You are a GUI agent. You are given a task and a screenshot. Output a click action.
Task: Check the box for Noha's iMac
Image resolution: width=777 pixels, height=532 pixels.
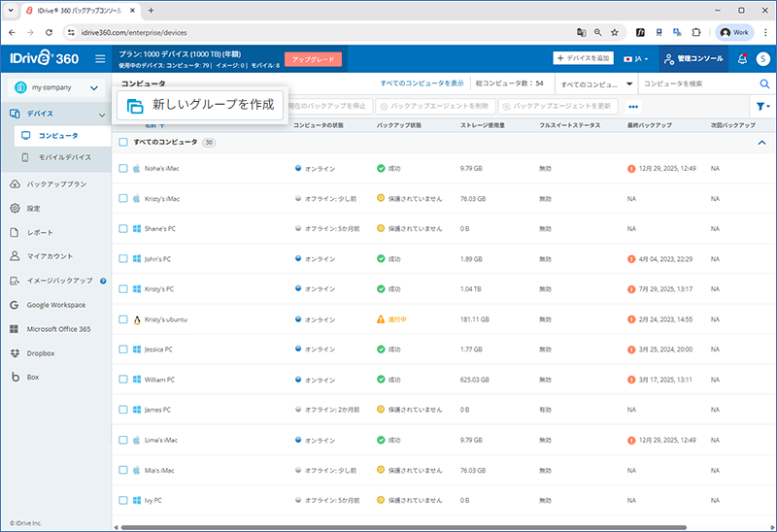(123, 169)
